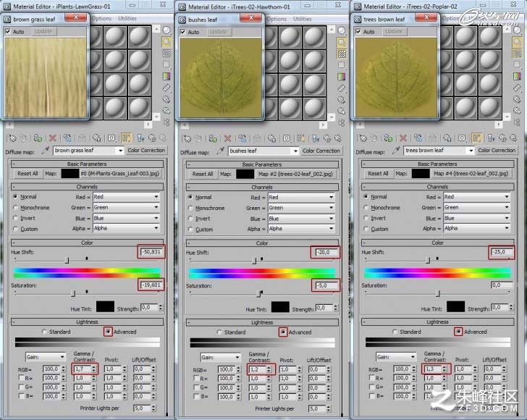Click red X Reset Map in Hawthorn editor
This screenshot has height=420, width=527.
(x=227, y=138)
